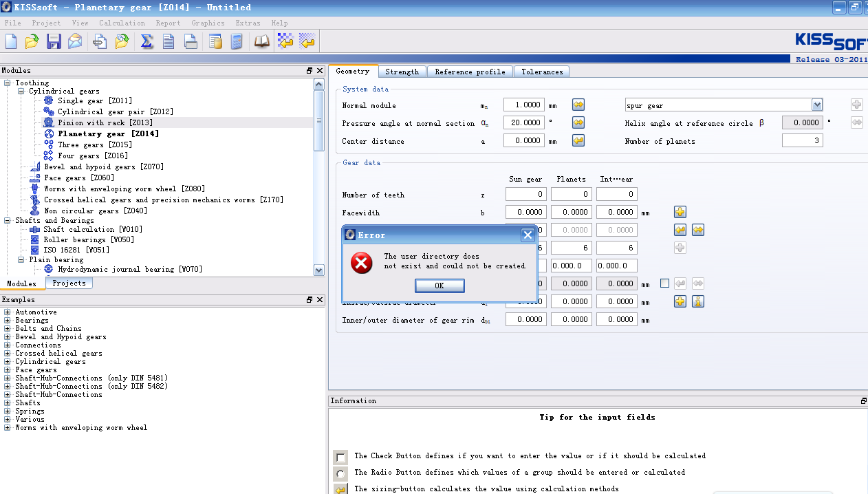
Task: Float the Examples panel using its title button
Action: tap(310, 299)
